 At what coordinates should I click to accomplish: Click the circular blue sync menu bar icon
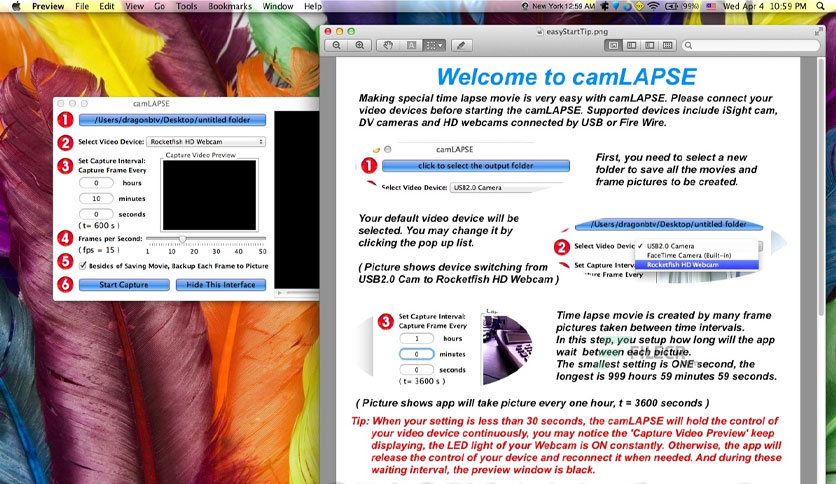pyautogui.click(x=628, y=6)
